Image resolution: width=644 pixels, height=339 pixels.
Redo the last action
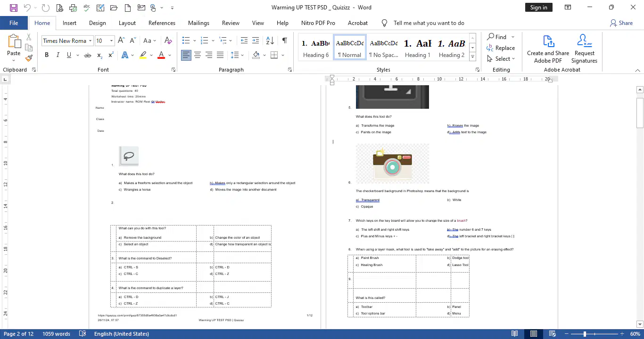pos(45,8)
